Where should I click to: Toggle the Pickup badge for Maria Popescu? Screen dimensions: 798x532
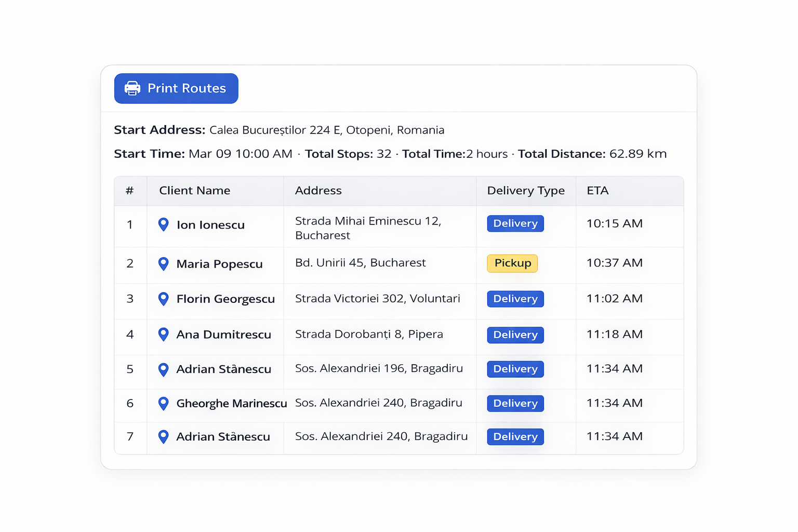click(512, 263)
